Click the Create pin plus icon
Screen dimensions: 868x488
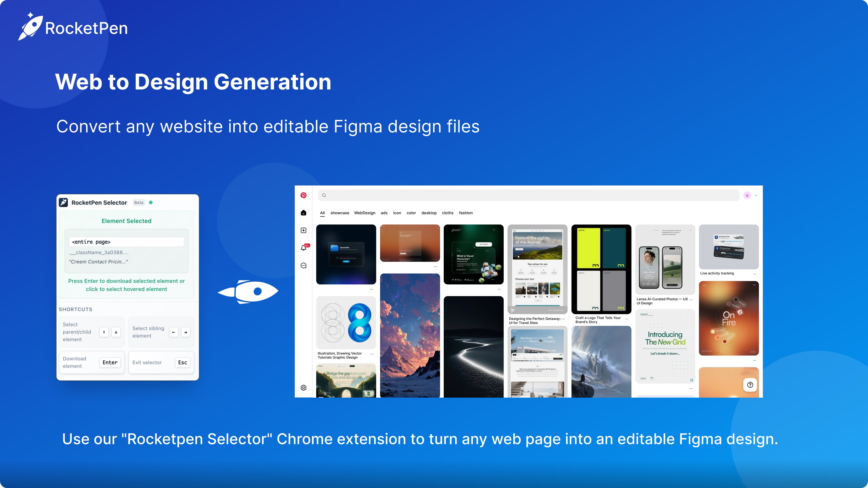[x=303, y=230]
